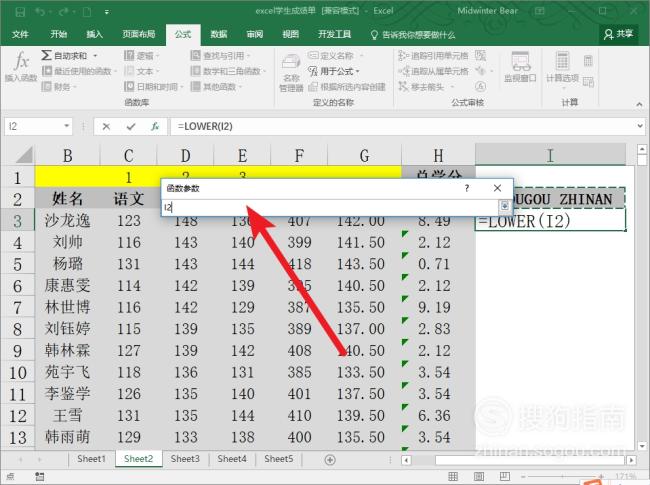Image resolution: width=650 pixels, height=485 pixels.
Task: Open the 文件 tab
Action: (x=20, y=34)
